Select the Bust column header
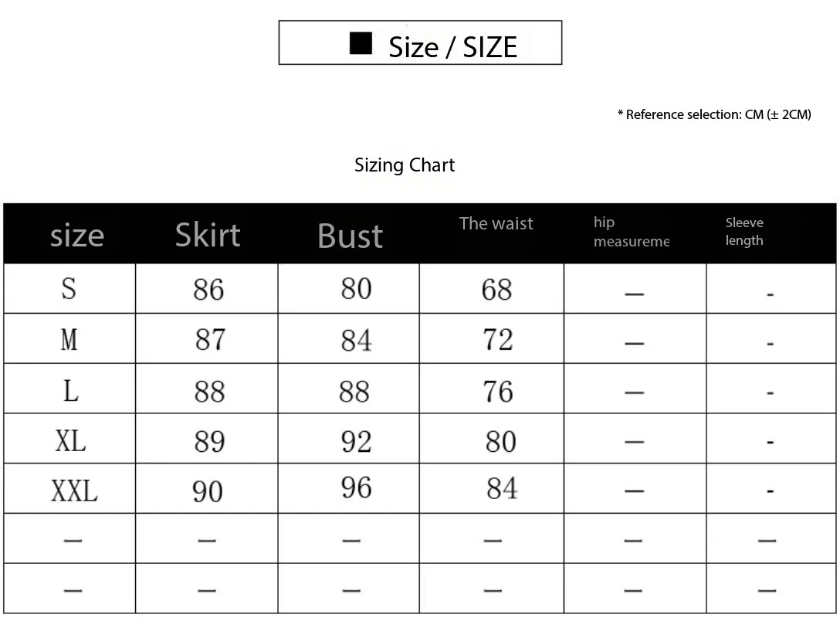The image size is (840, 618). coord(350,236)
